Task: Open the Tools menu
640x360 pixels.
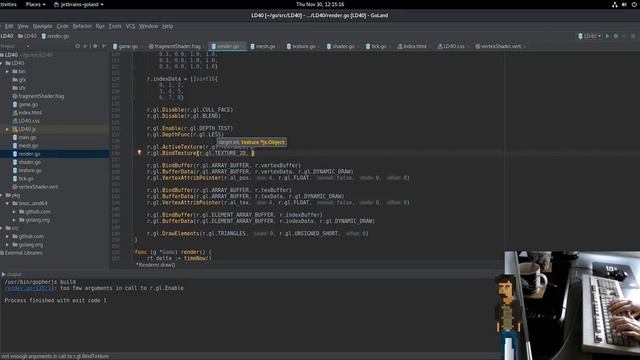Action: [x=115, y=26]
